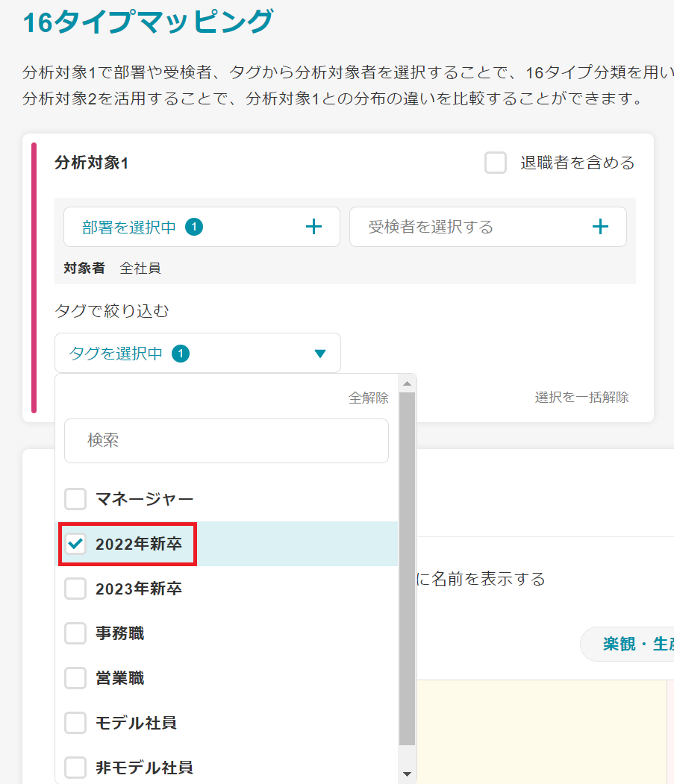Check the マネージャー tag checkbox
674x784 pixels.
tap(75, 499)
